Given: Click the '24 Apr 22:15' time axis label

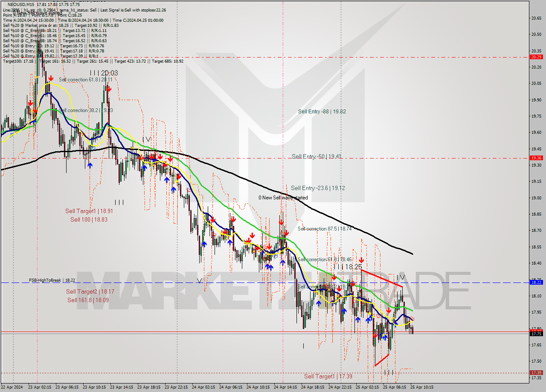Looking at the screenshot, I should (340, 387).
